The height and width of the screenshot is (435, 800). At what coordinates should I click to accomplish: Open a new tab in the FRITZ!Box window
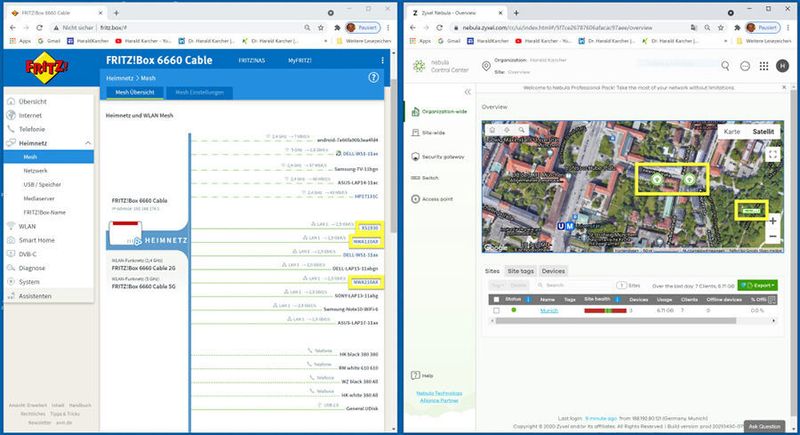[116, 13]
